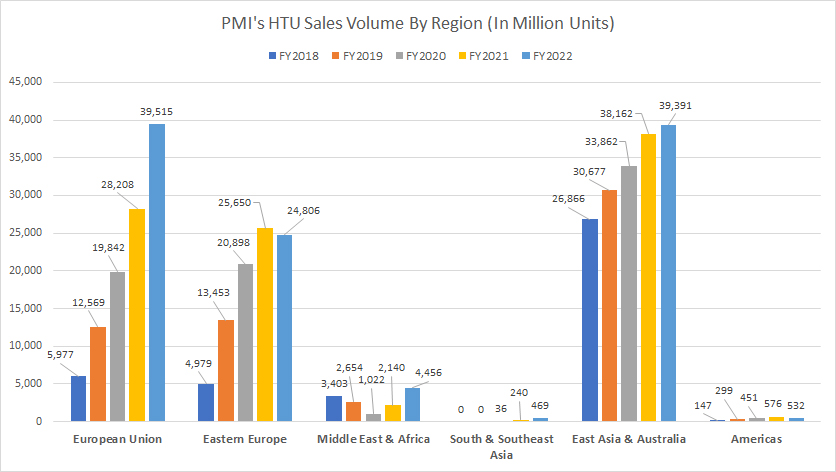
Task: Click the 28,208 data label
Action: coord(117,185)
